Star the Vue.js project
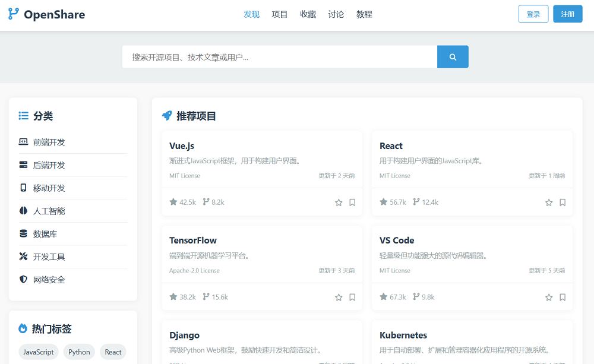The image size is (594, 364). [x=339, y=202]
